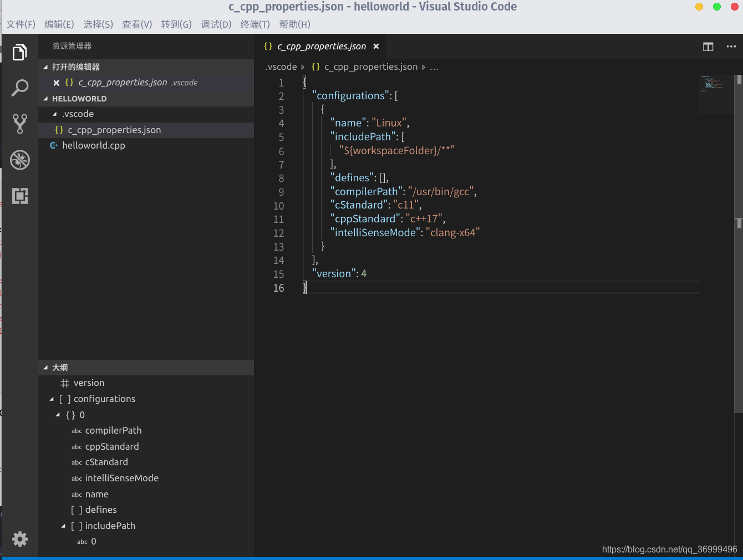Click .vscode in the breadcrumb path
The image size is (743, 560).
[281, 67]
